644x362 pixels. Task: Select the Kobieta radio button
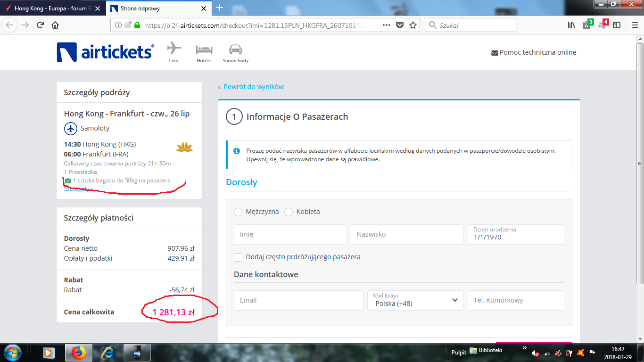289,212
